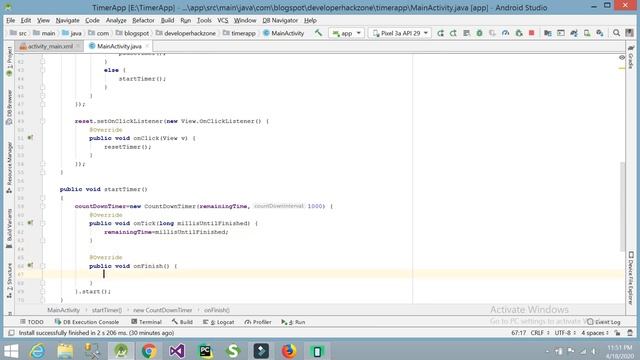The image size is (640, 360).
Task: Click the Sync Project with Gradle icon
Action: click(x=573, y=33)
